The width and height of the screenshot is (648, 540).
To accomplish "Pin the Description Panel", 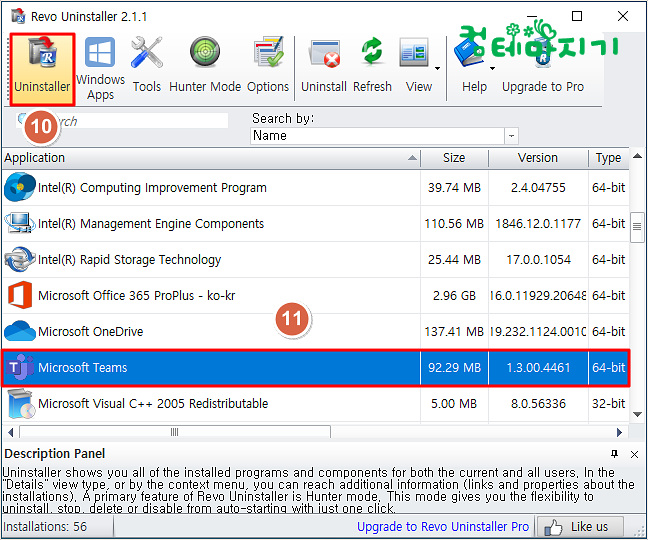I will click(615, 454).
